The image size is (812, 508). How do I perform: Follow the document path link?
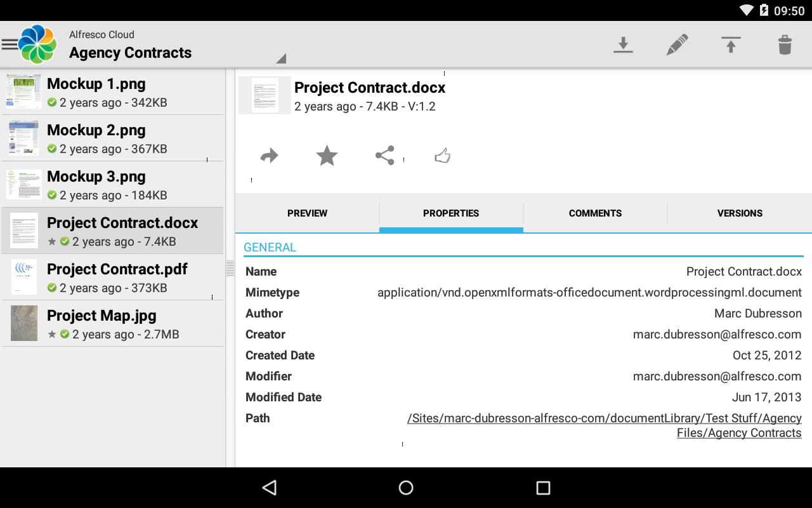pyautogui.click(x=605, y=425)
